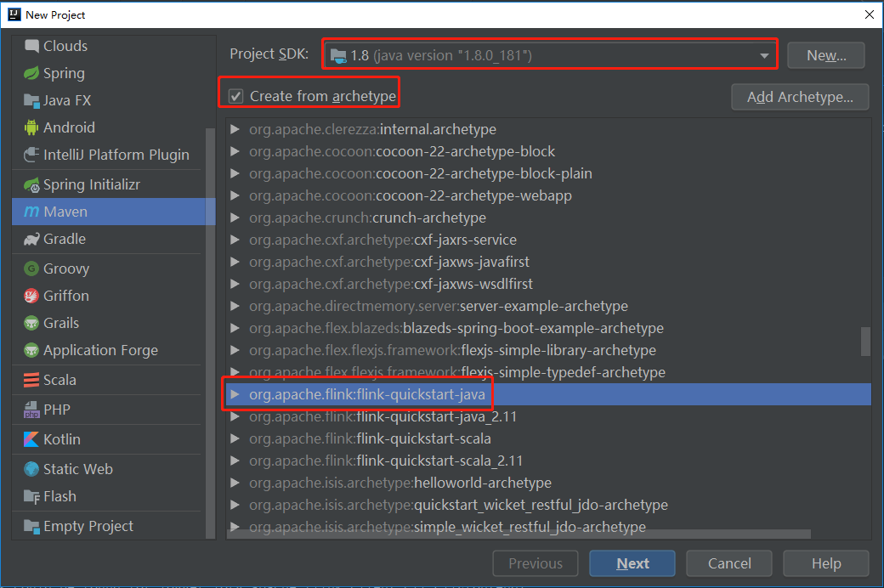This screenshot has height=588, width=884.
Task: Pick the Static Web globe icon
Action: tap(31, 469)
